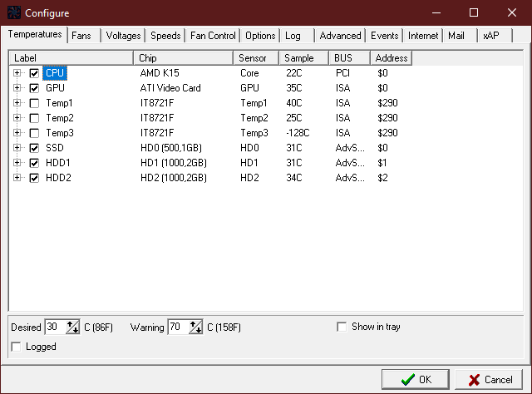This screenshot has width=532, height=394.
Task: Toggle the SSD temperature checkbox
Action: coord(34,148)
